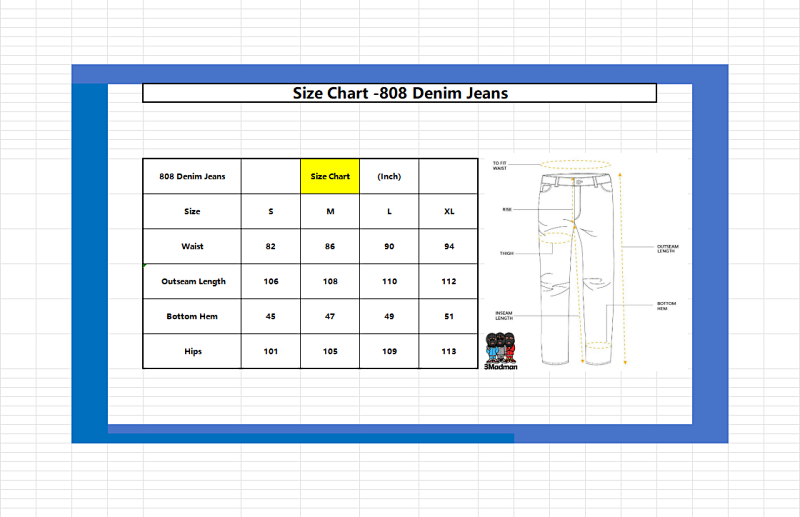Click the size 'L' cell
The image size is (800, 517).
point(389,211)
